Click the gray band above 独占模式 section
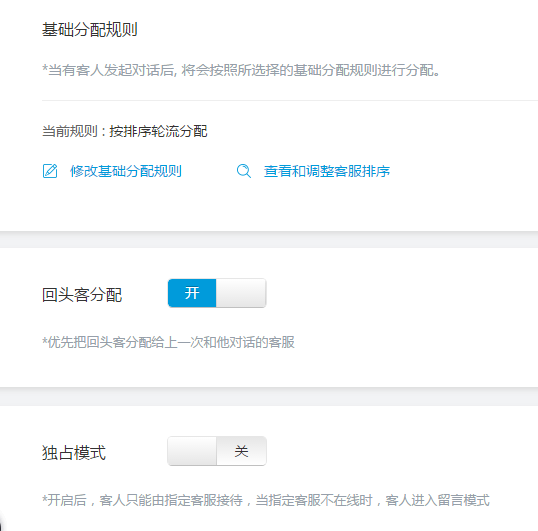This screenshot has height=531, width=538. coord(269,397)
